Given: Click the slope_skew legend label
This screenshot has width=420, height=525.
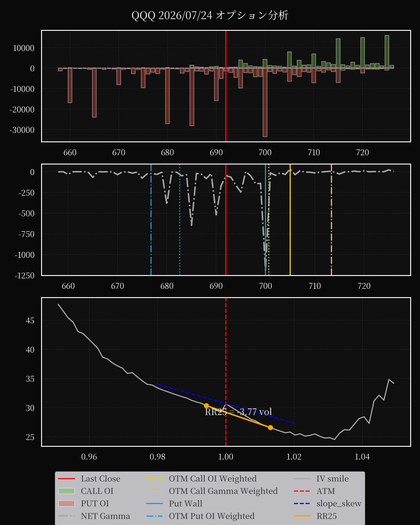Looking at the screenshot, I should 339,503.
